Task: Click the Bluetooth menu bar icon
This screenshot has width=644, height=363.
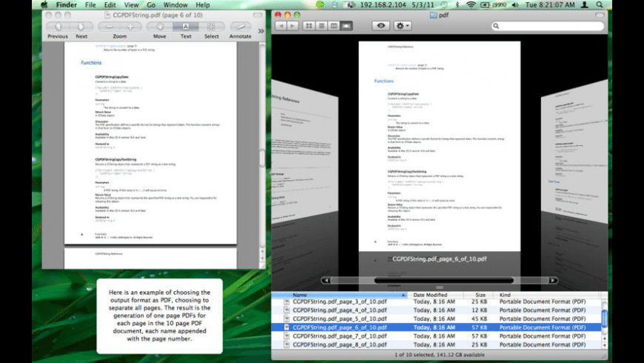Action: click(x=457, y=5)
